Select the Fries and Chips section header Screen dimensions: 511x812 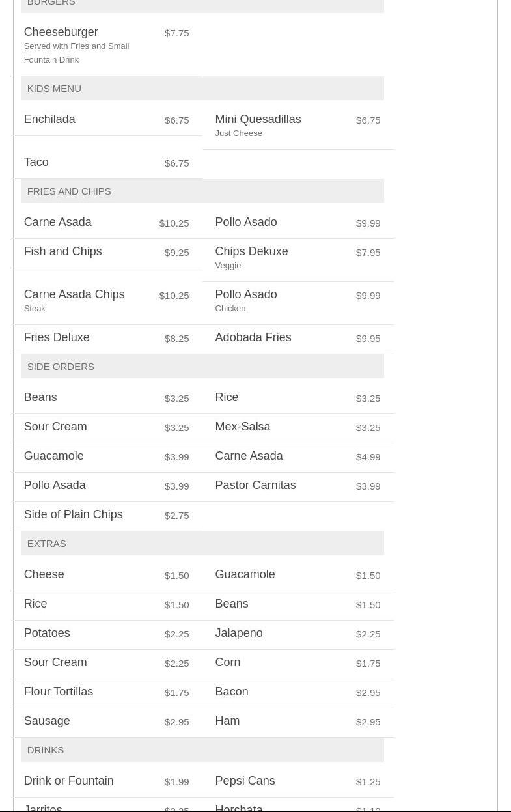pyautogui.click(x=69, y=191)
